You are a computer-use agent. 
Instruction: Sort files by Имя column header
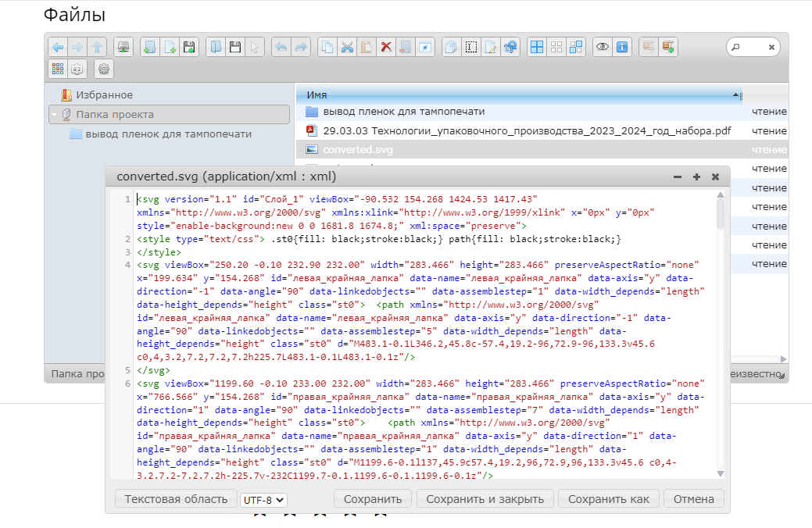point(317,95)
